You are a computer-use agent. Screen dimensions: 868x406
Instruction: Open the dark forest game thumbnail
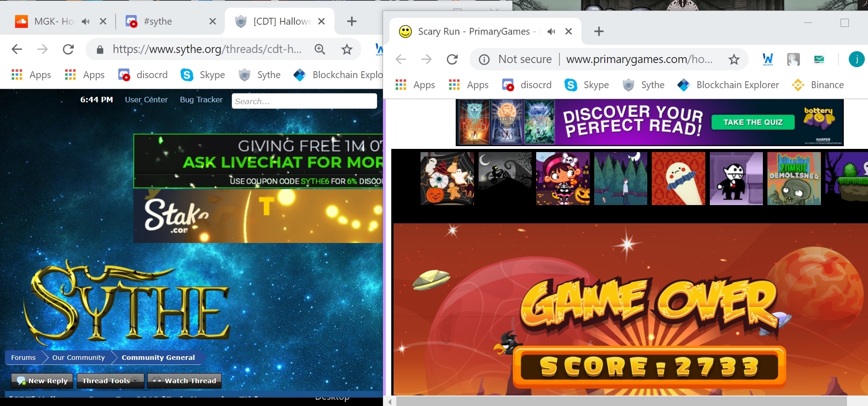click(621, 179)
